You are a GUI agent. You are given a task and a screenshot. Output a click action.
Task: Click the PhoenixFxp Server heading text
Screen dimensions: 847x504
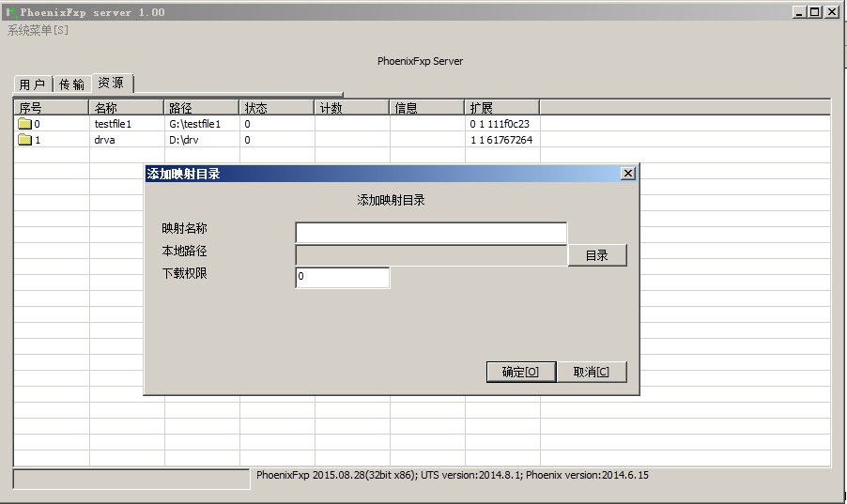(421, 61)
